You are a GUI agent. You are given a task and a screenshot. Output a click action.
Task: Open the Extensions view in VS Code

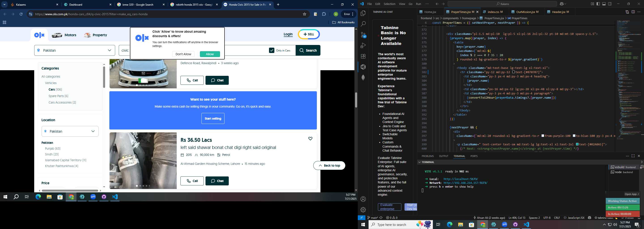363,56
